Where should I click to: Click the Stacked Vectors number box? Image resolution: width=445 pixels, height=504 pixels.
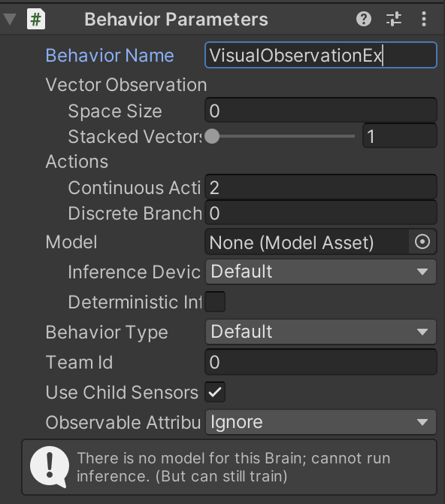pyautogui.click(x=400, y=136)
